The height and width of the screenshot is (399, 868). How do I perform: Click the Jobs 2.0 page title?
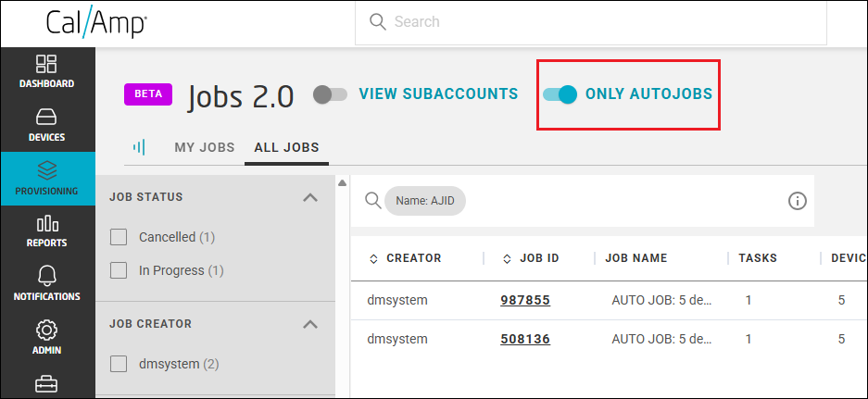(240, 97)
